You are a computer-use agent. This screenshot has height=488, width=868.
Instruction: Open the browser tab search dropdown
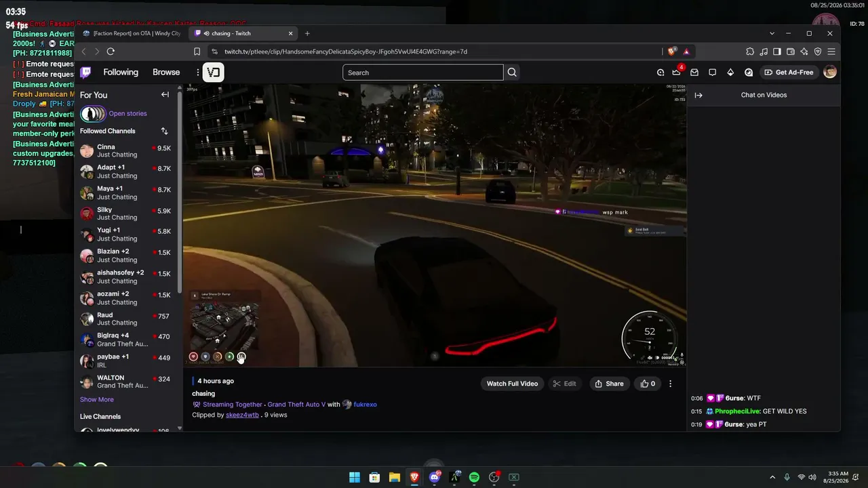point(772,33)
